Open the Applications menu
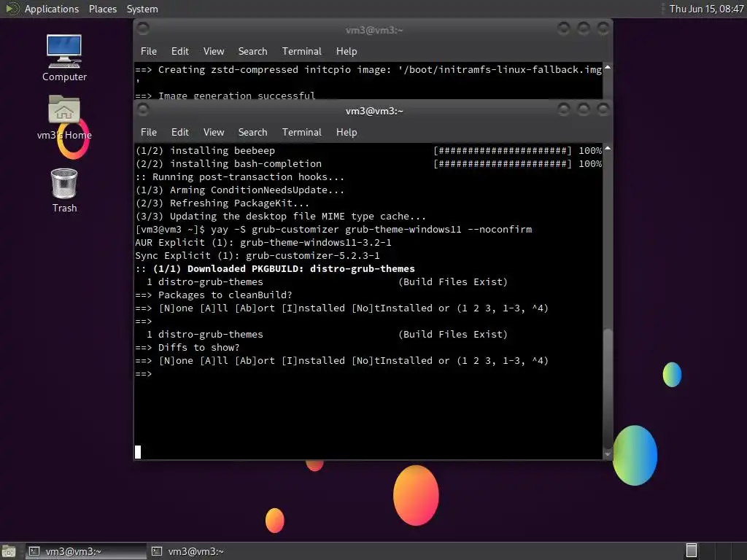The height and width of the screenshot is (560, 747). [52, 9]
